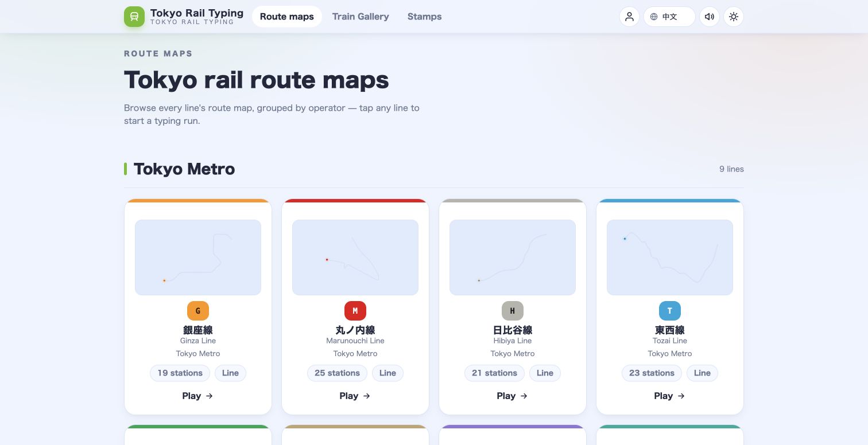Click Tokyo Metro operator under Ginza Line
The height and width of the screenshot is (445, 868).
pos(198,353)
